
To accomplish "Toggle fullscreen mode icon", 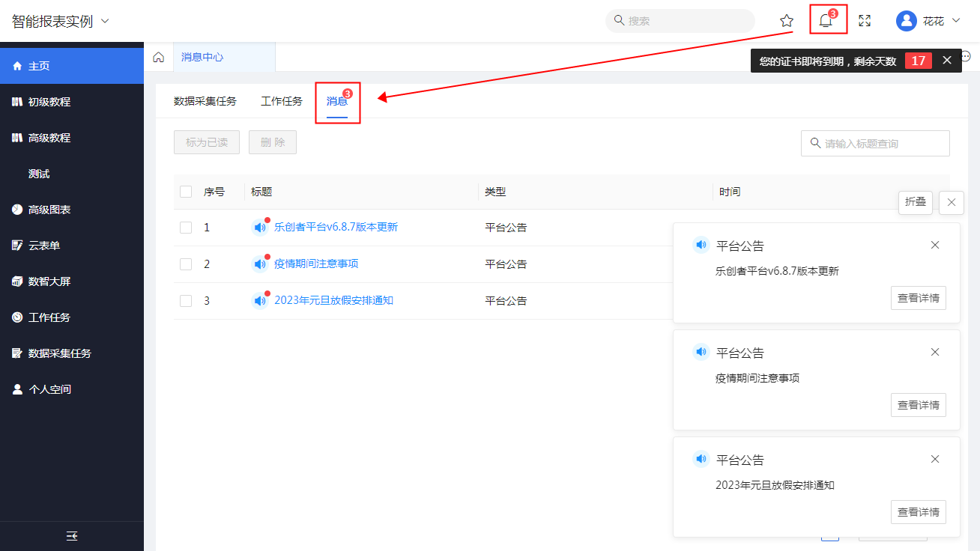I will [x=865, y=21].
